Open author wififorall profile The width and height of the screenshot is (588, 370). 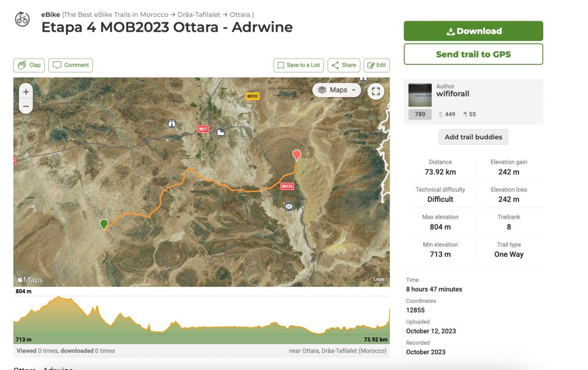(x=452, y=94)
